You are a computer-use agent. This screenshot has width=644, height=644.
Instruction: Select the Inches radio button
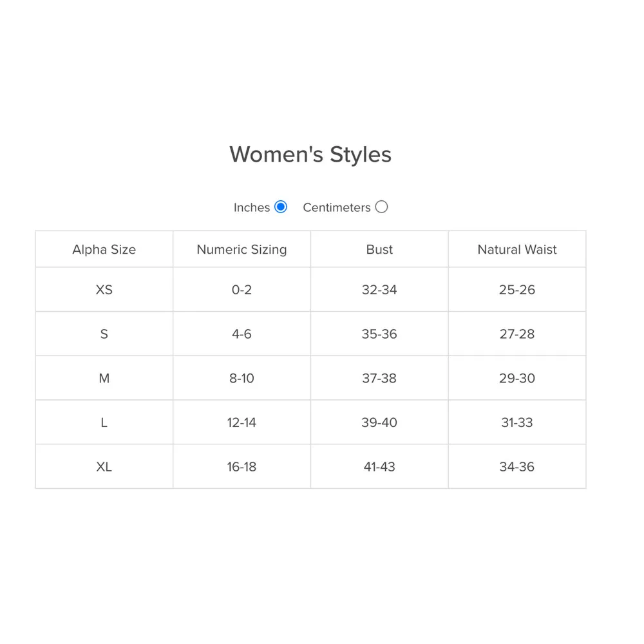[280, 207]
